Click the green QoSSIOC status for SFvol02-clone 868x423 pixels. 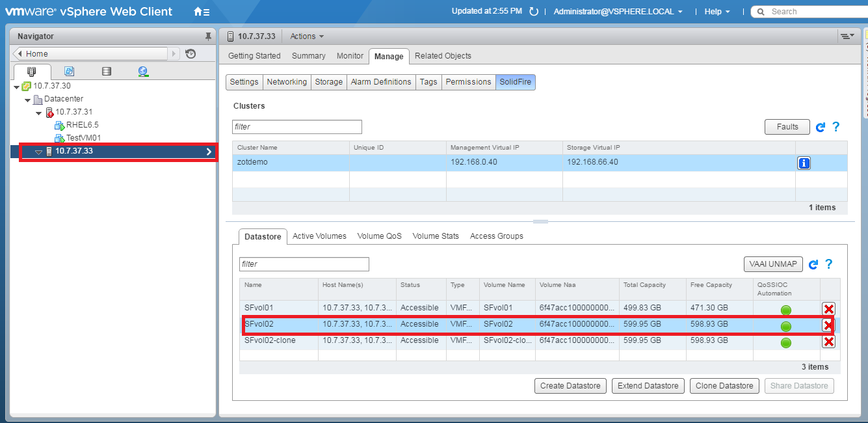tap(786, 343)
